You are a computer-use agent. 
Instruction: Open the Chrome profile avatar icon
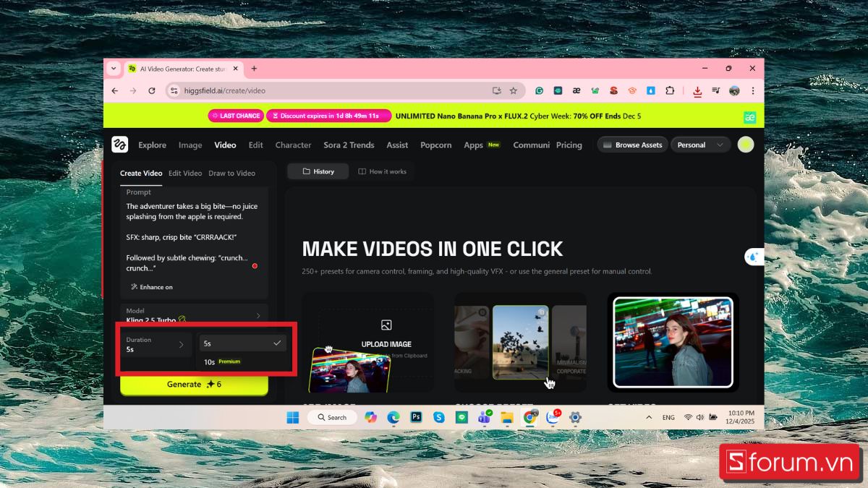point(735,90)
